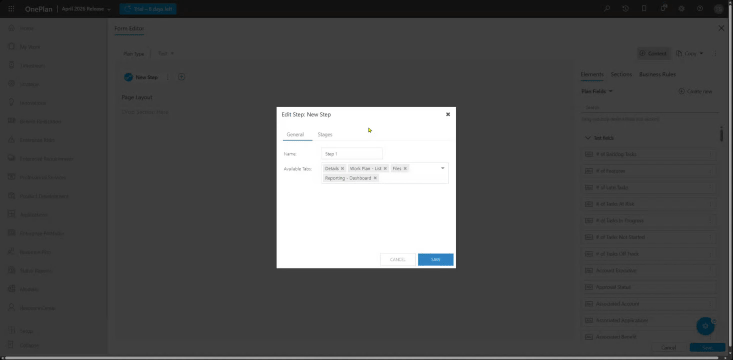733x360 pixels.
Task: Open Product Development in the sidebar
Action: [x=38, y=196]
